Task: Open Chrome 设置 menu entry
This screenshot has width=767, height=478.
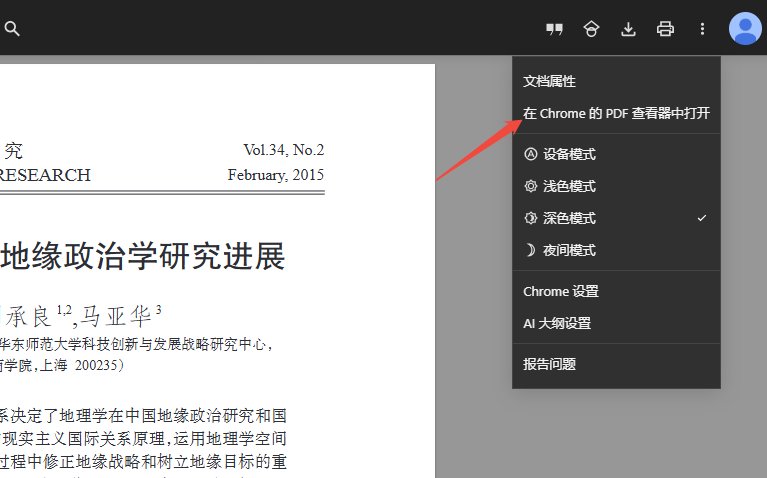Action: [x=616, y=292]
